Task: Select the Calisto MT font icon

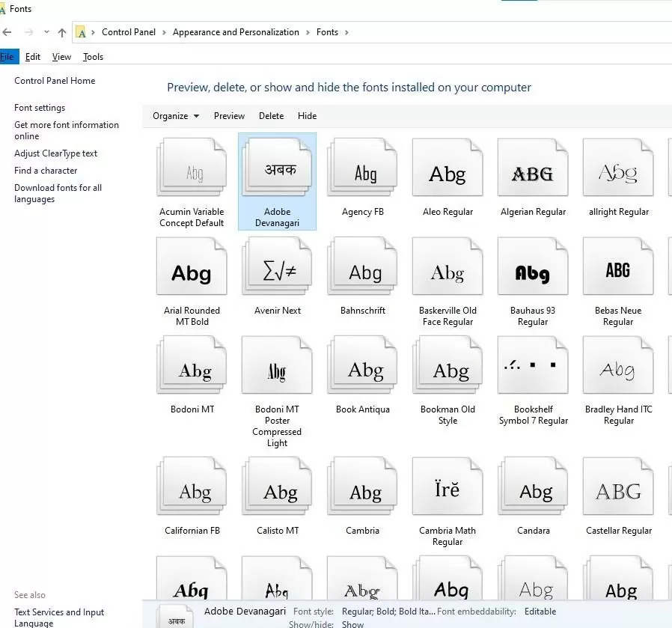Action: coord(278,486)
